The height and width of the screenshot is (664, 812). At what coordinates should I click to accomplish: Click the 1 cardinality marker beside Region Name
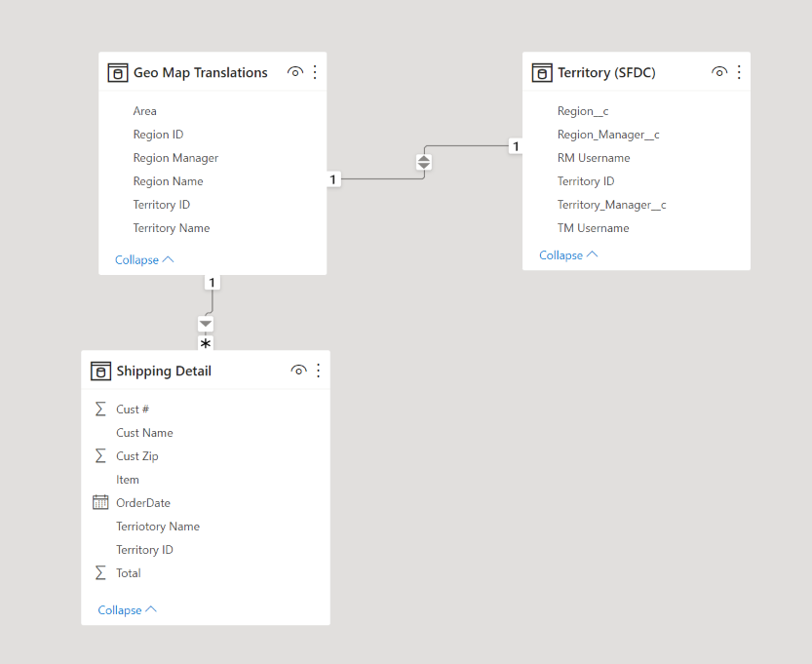[x=333, y=179]
